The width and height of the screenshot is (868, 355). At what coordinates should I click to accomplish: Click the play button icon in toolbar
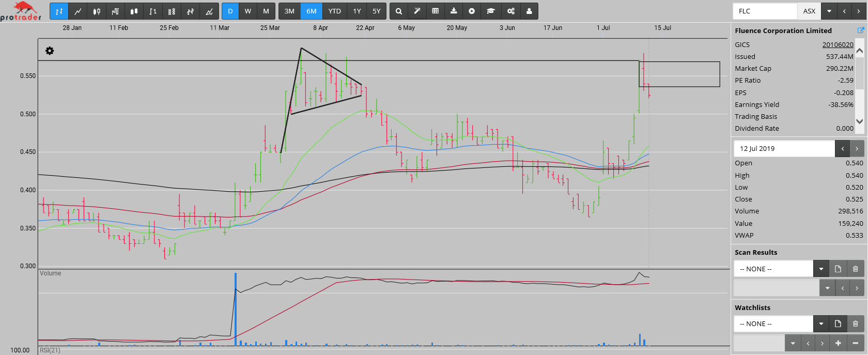click(472, 11)
